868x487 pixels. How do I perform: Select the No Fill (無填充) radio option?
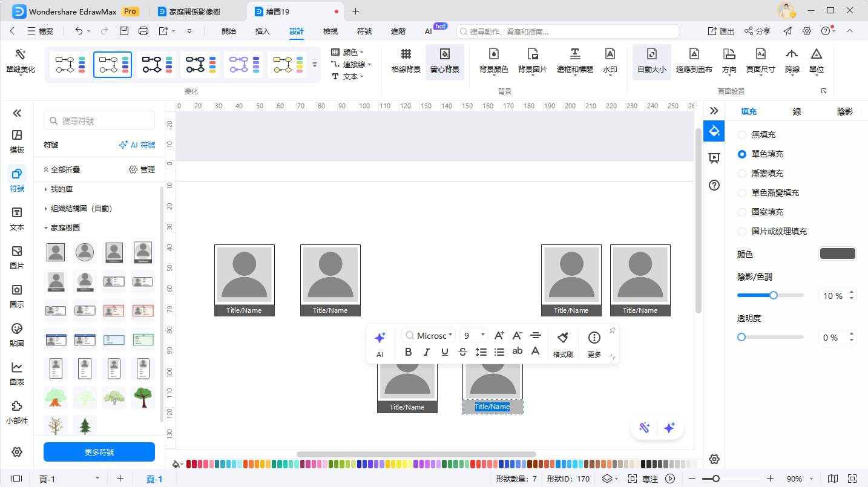click(741, 135)
